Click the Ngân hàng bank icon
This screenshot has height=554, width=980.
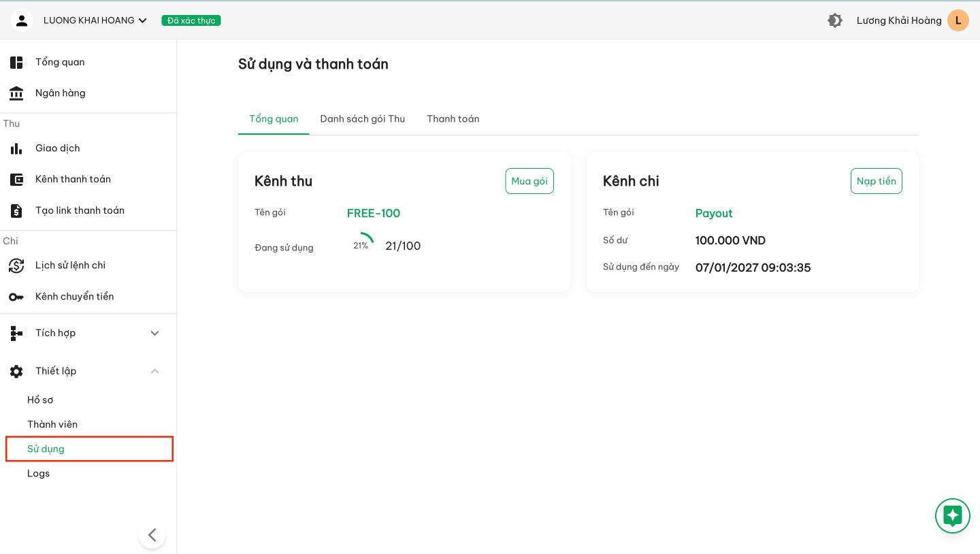pos(16,93)
